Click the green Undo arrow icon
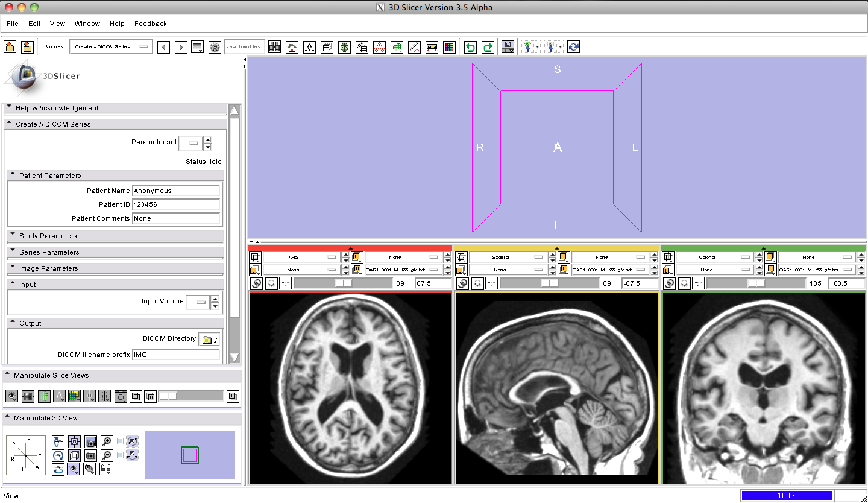Viewport: 868px width, 503px height. [x=470, y=47]
